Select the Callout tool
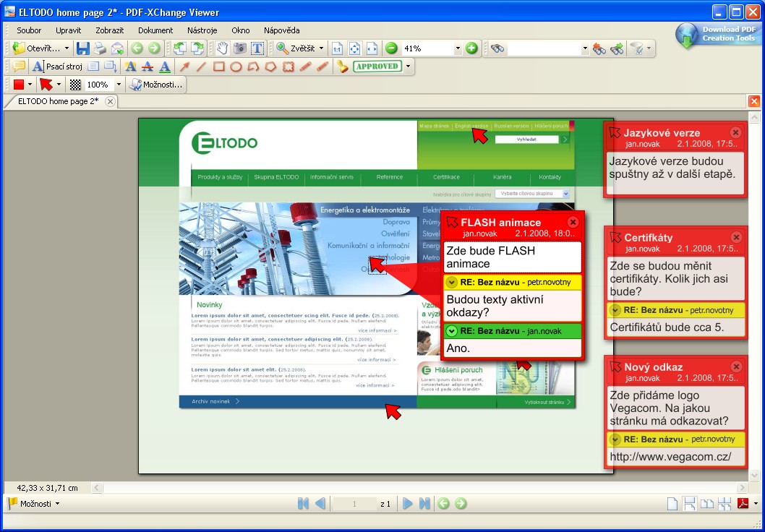The width and height of the screenshot is (765, 532). point(110,66)
